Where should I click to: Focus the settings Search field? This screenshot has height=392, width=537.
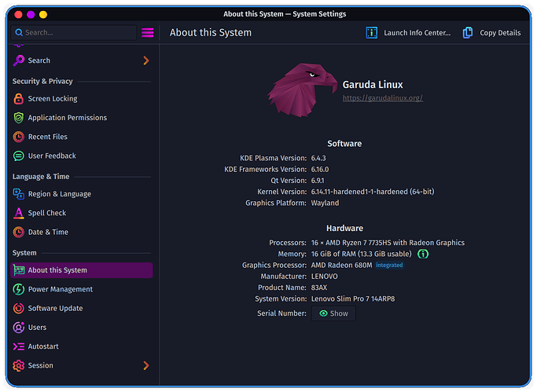pos(74,33)
